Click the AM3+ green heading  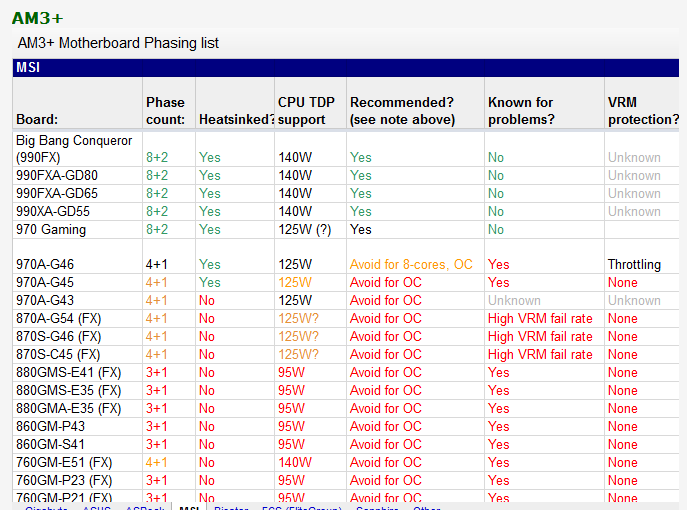click(37, 18)
